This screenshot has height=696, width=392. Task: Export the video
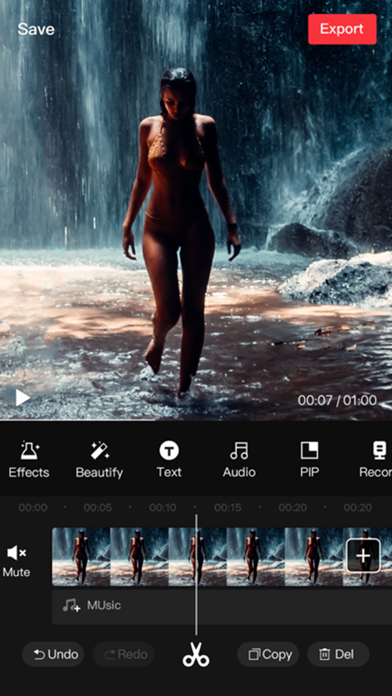coord(342,29)
